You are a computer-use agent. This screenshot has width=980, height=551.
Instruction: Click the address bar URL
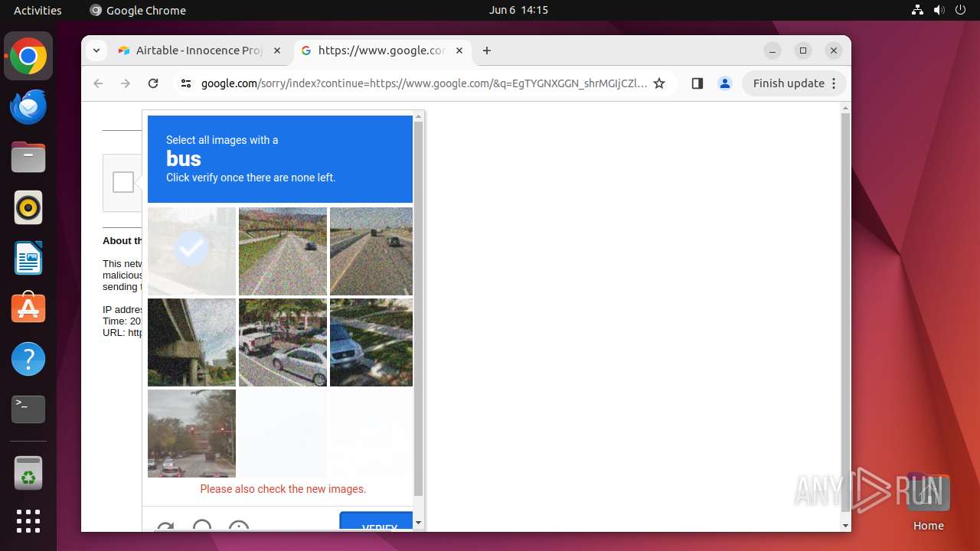click(424, 83)
